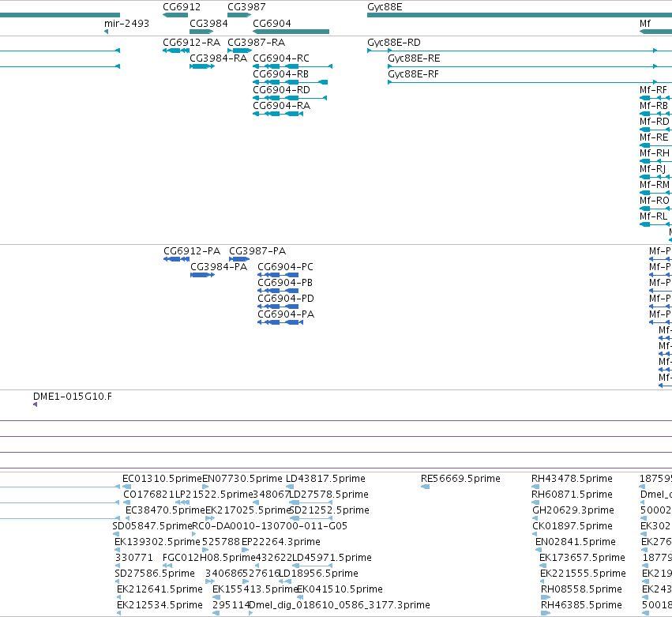
Task: Select the Mf-RE transcript label
Action: pos(654,137)
